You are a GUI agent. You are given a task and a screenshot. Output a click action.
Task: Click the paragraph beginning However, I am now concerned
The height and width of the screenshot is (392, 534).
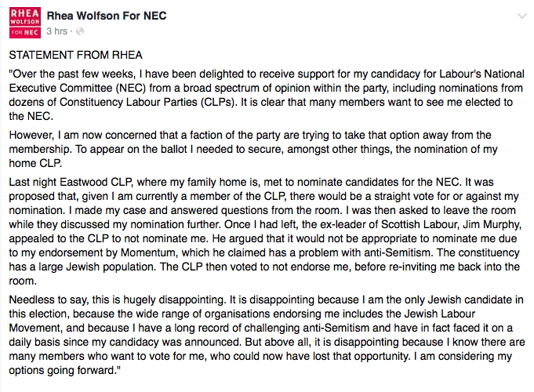pos(253,149)
